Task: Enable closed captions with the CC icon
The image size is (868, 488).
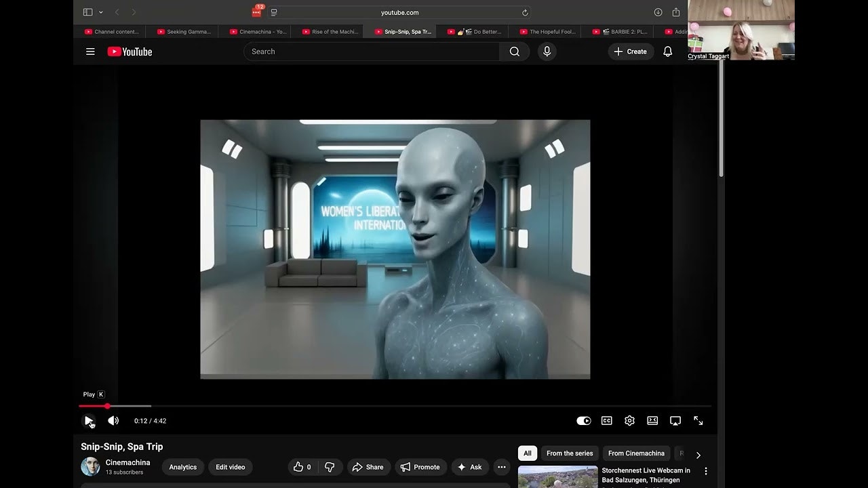Action: [606, 420]
